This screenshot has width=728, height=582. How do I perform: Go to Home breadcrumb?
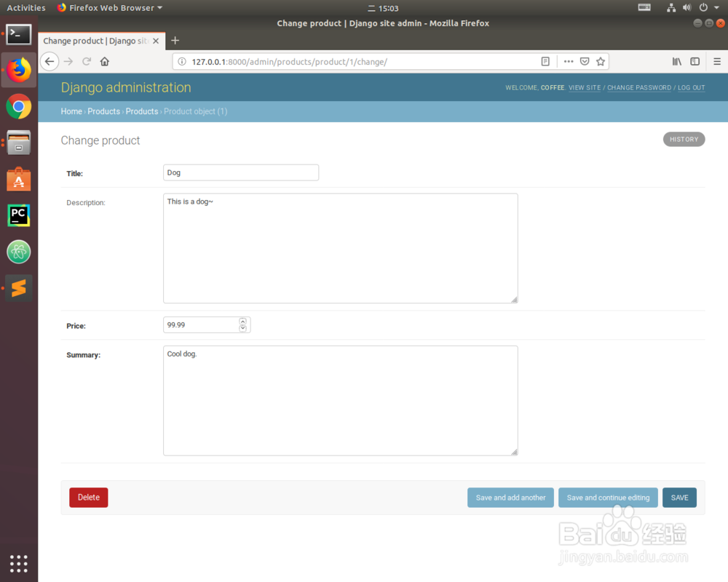pyautogui.click(x=71, y=111)
